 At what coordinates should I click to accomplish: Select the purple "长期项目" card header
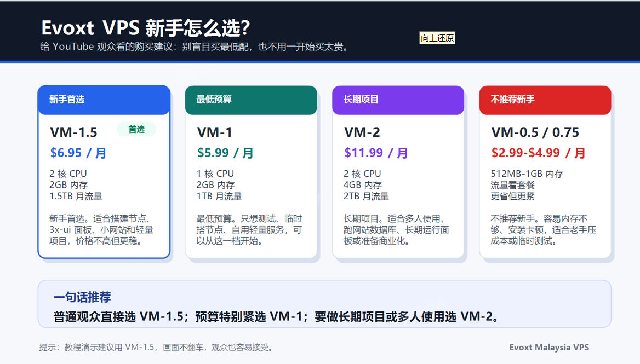(398, 100)
